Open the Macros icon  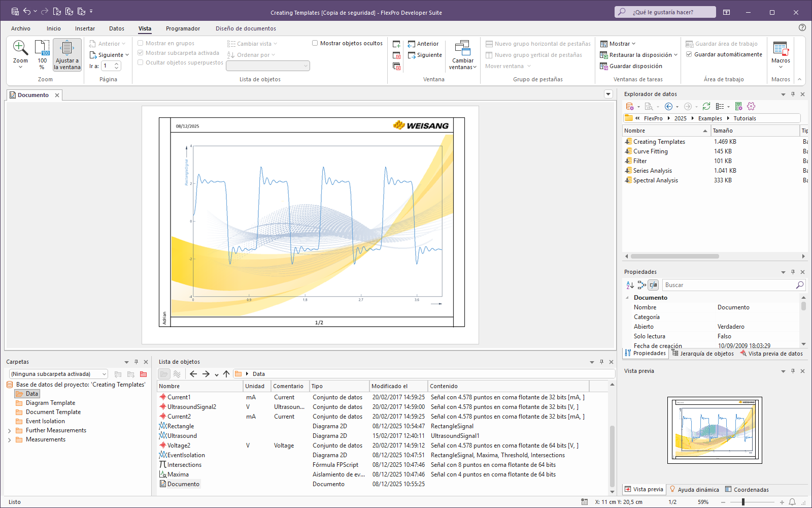pyautogui.click(x=781, y=49)
